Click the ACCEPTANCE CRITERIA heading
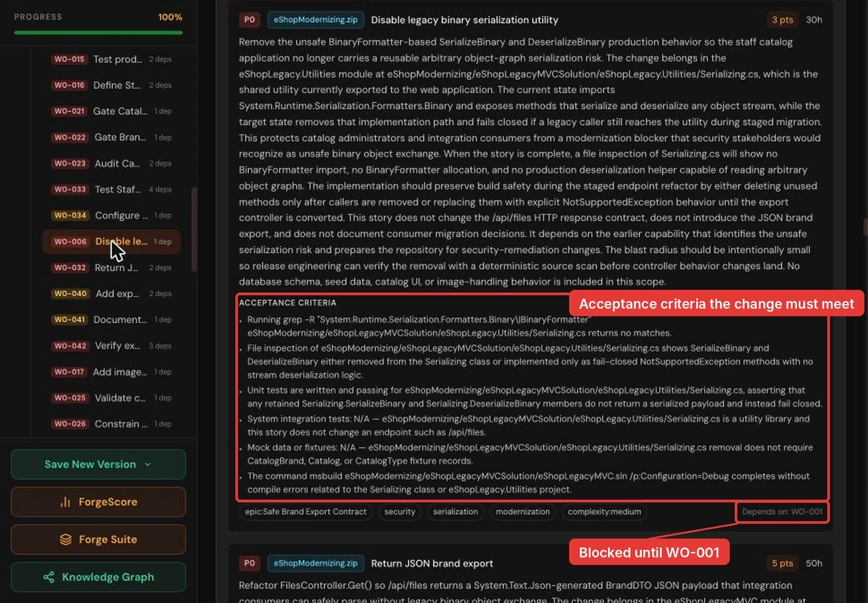 [x=287, y=303]
